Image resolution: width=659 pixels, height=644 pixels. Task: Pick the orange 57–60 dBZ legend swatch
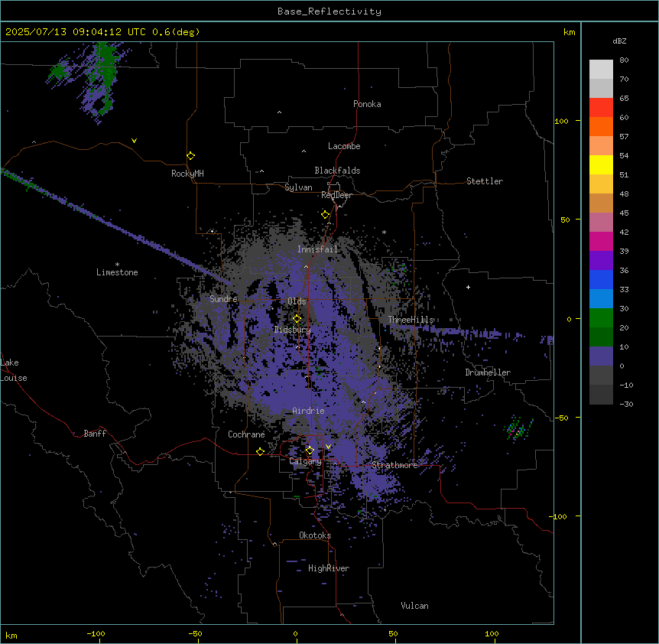[601, 126]
